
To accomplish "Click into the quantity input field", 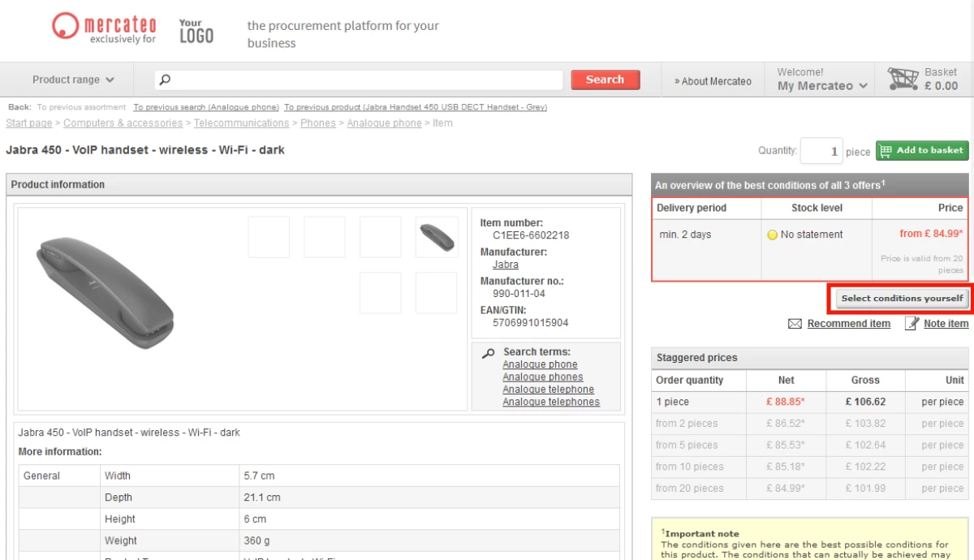I will 821,151.
